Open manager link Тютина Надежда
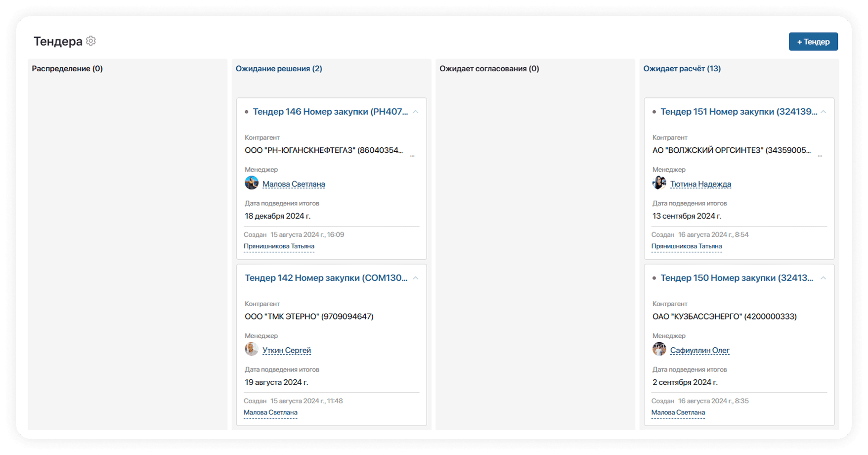 click(700, 184)
